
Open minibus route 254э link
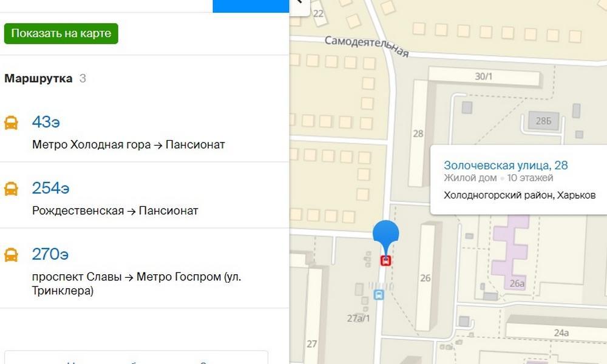coord(51,189)
